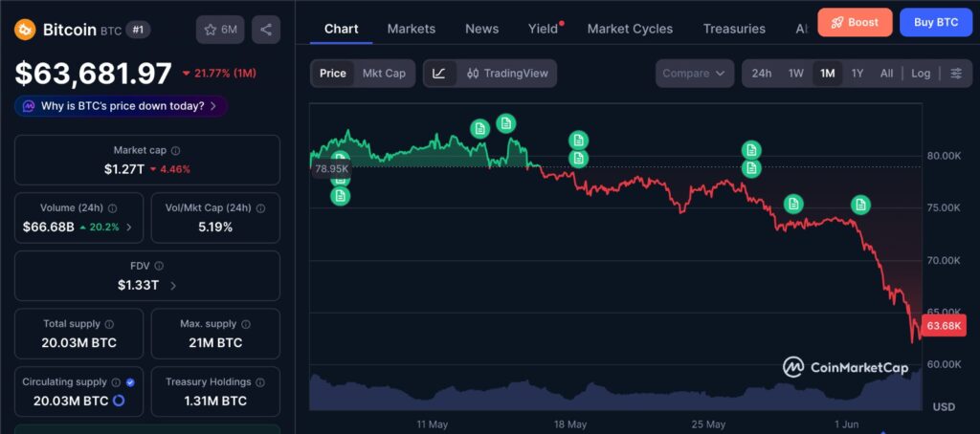Click the Boost button
Image resolution: width=980 pixels, height=434 pixels.
click(x=855, y=23)
